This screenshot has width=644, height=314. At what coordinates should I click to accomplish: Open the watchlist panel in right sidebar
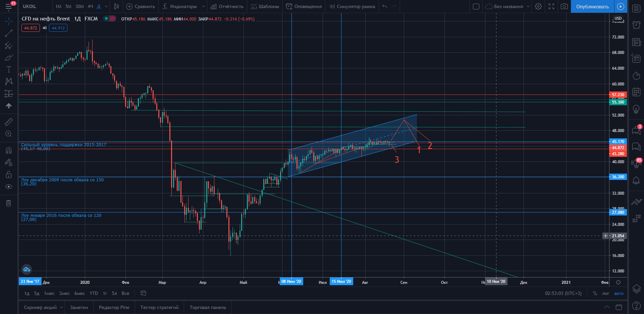[636, 9]
